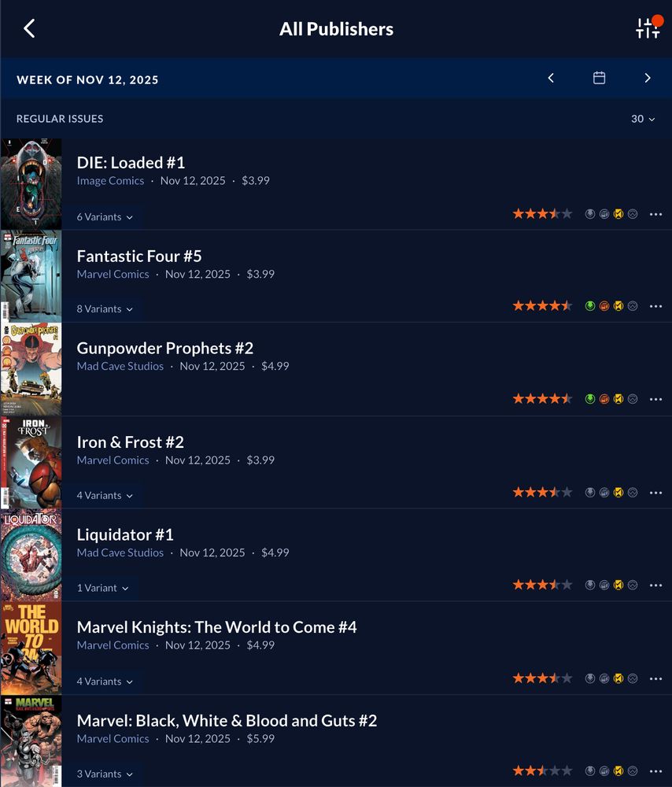Open more options for Marvel Knights #4

pyautogui.click(x=655, y=678)
